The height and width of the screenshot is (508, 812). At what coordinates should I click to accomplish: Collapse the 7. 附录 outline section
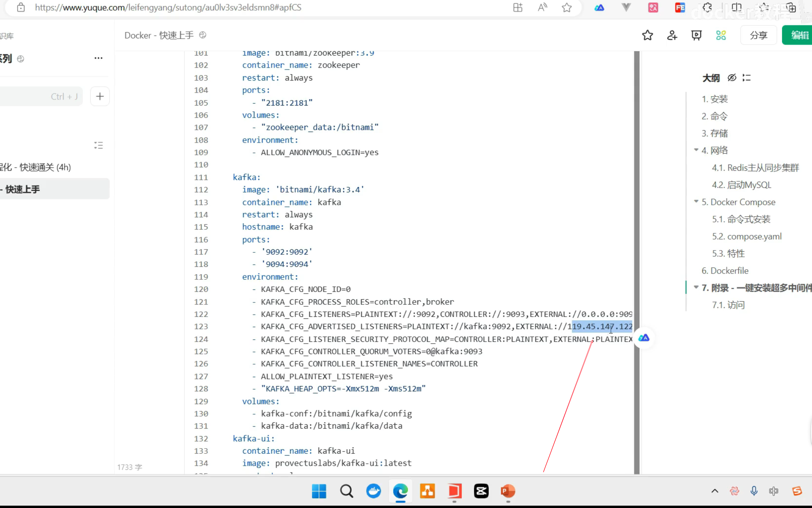pos(696,287)
